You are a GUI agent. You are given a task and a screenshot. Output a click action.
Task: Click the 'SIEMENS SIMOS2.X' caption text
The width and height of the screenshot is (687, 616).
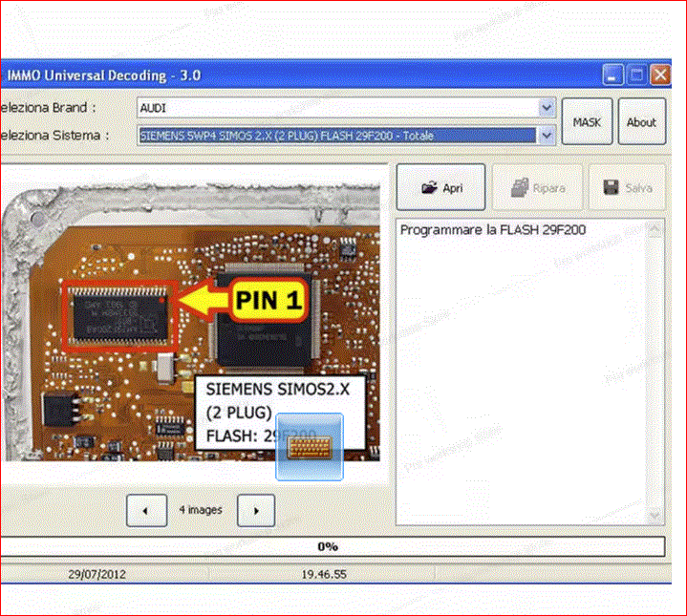(278, 389)
